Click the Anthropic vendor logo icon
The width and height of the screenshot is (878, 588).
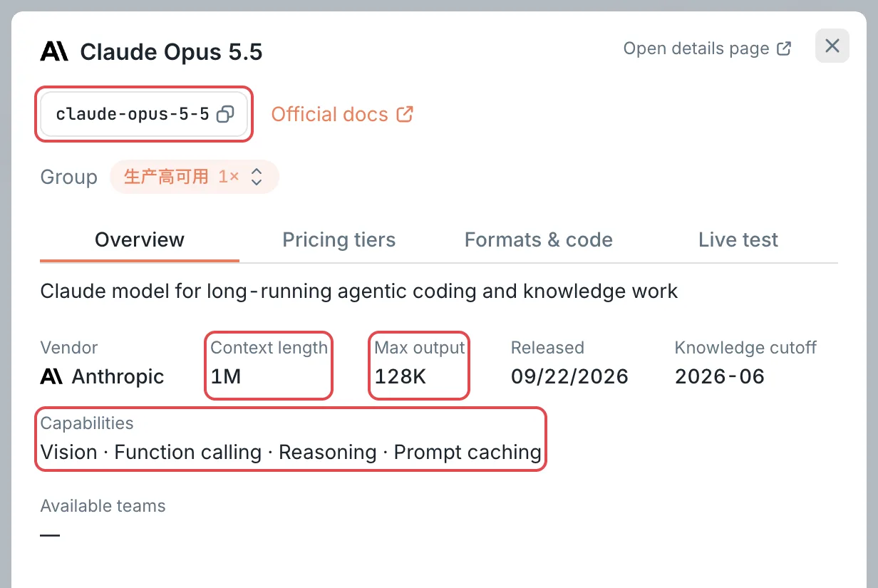pos(51,376)
